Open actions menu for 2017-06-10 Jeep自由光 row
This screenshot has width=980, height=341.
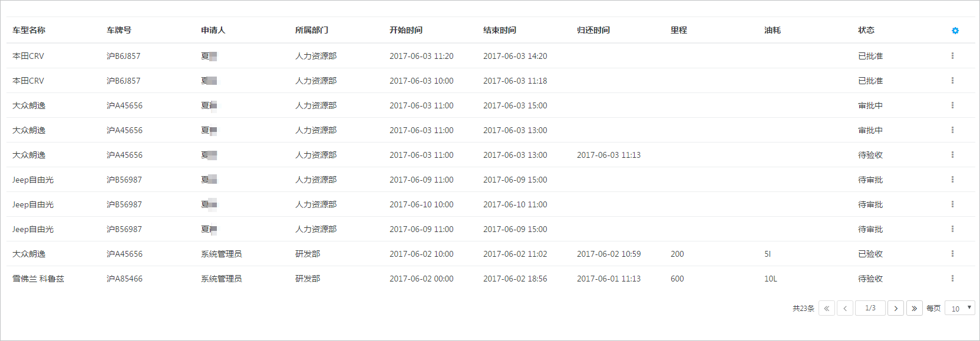tap(952, 204)
